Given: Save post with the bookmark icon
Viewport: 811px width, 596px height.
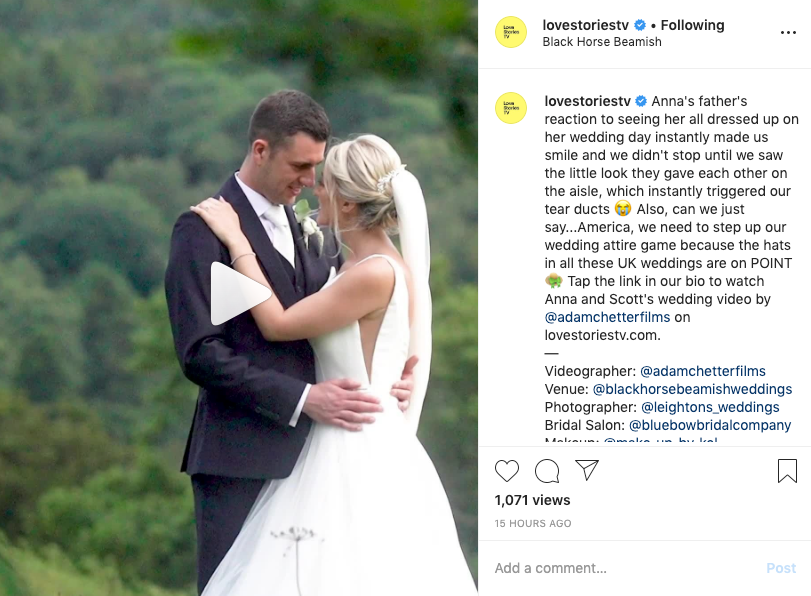Looking at the screenshot, I should (787, 471).
